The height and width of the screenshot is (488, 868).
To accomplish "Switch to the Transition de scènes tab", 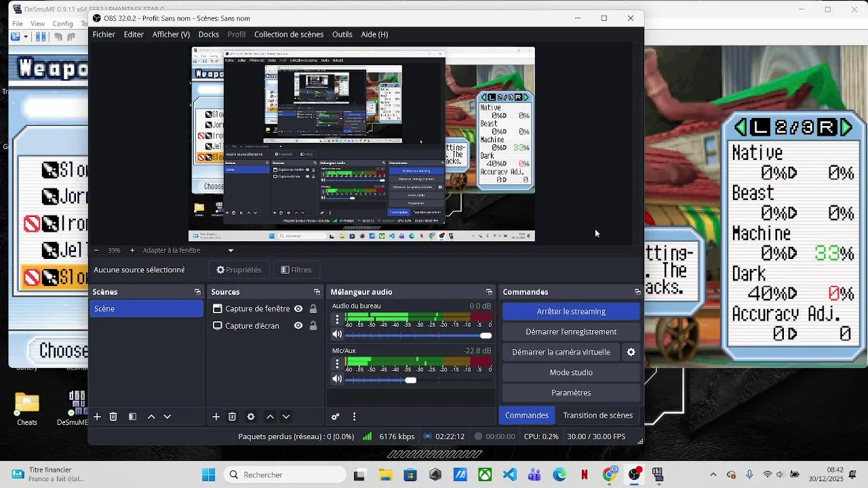I will (x=598, y=415).
